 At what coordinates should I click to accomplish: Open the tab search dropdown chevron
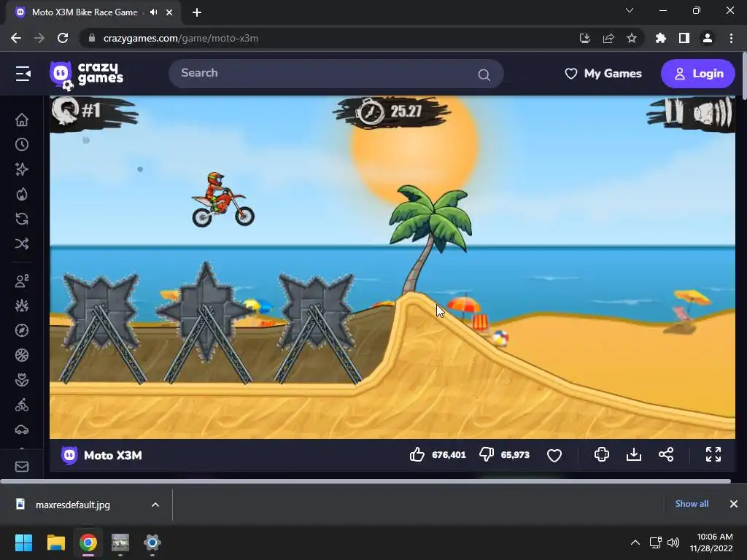[x=630, y=10]
